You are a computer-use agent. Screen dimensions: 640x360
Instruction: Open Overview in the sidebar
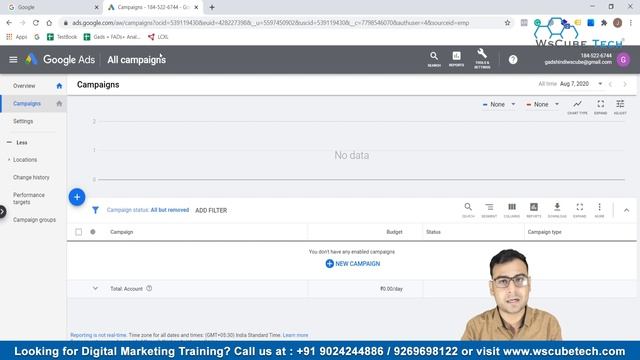(24, 86)
